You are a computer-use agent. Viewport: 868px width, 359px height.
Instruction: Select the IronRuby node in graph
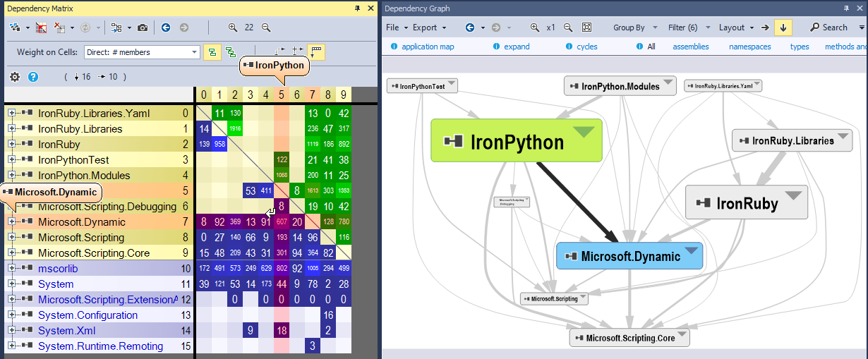pos(747,204)
